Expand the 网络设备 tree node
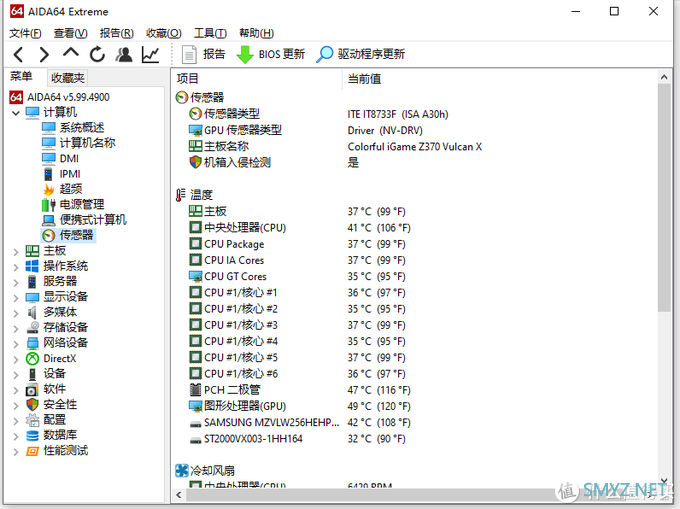The height and width of the screenshot is (509, 680). pos(16,344)
